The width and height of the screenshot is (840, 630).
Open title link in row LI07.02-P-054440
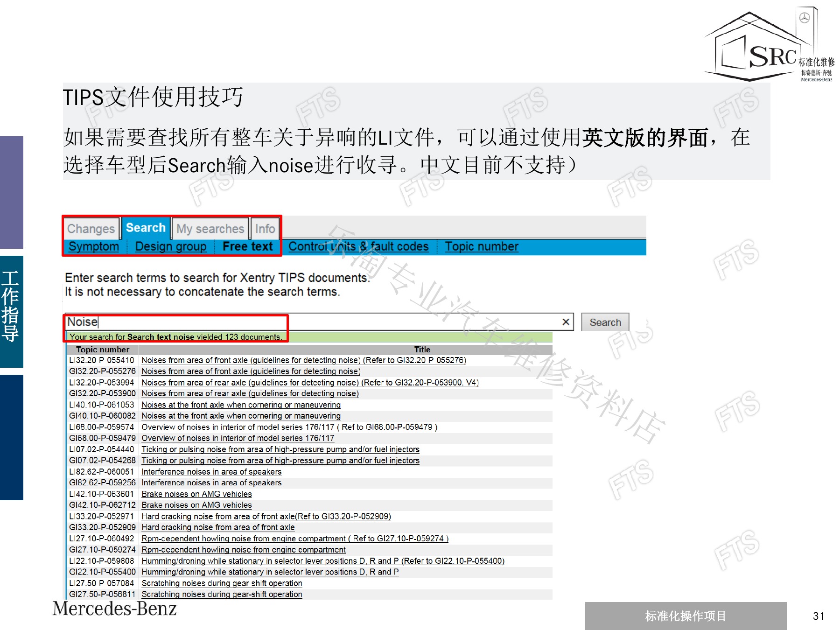(x=280, y=449)
